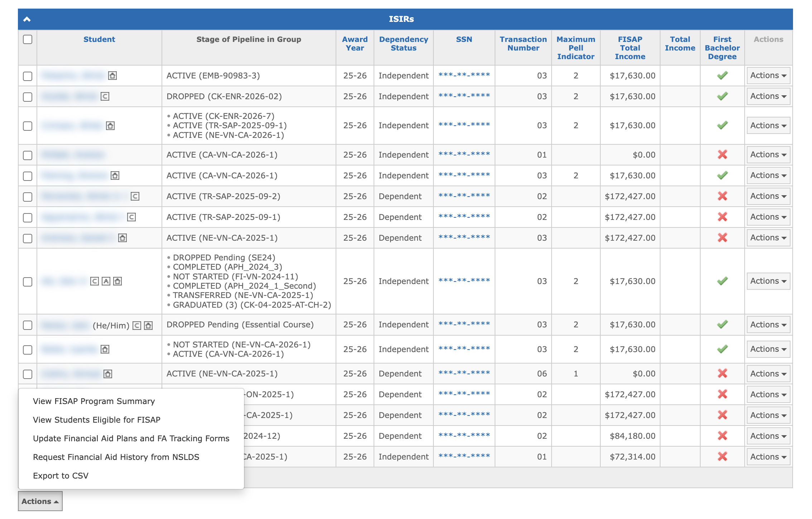
Task: Click green checkmark in DROPPED Pending (Essential Course) row
Action: 722,325
